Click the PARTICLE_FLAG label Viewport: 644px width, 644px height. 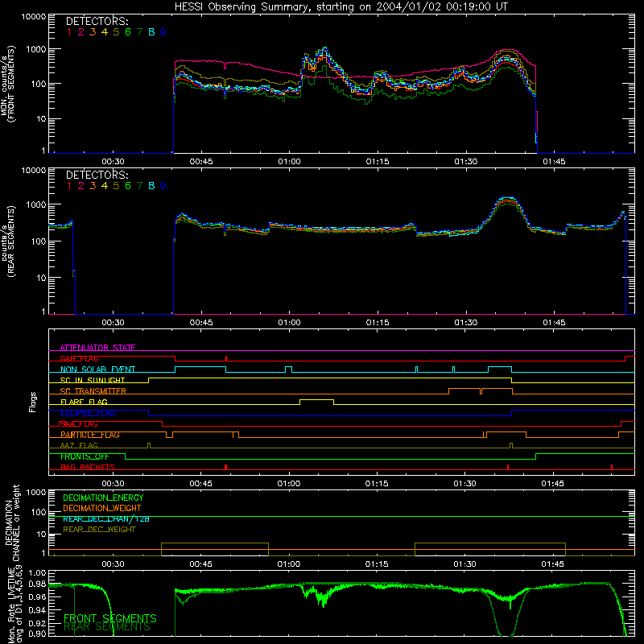(x=90, y=435)
